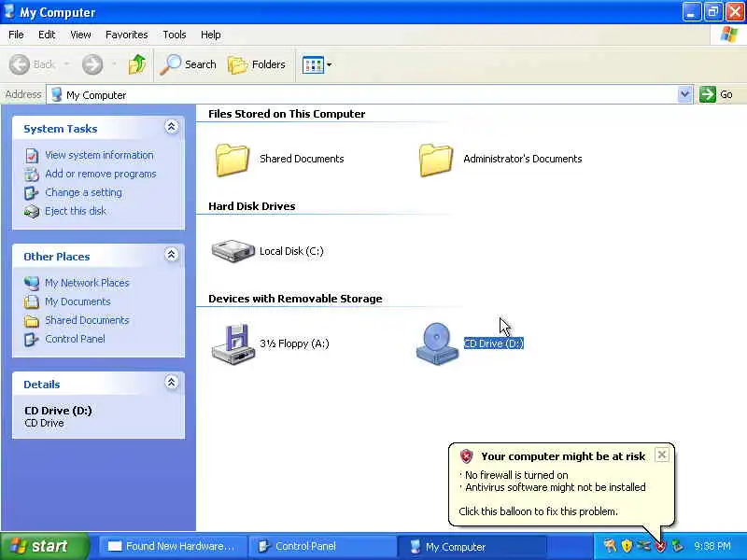Viewport: 747px width, 560px height.
Task: Click the Go button
Action: click(x=716, y=94)
